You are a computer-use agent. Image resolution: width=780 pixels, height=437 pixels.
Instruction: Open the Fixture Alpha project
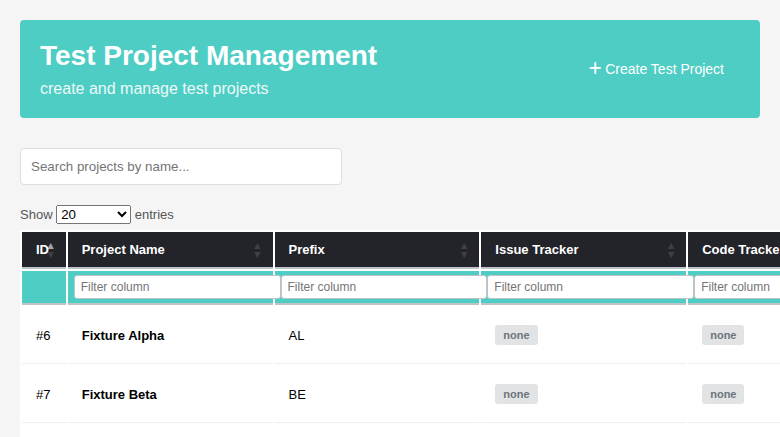click(123, 336)
